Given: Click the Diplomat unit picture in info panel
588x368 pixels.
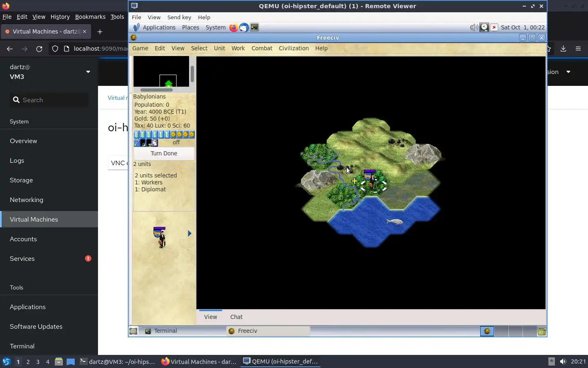Looking at the screenshot, I should pos(160,238).
